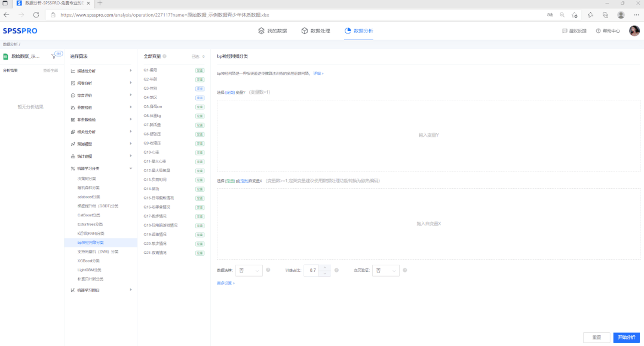Click the 重置 reset button
The image size is (644, 346).
tap(596, 338)
